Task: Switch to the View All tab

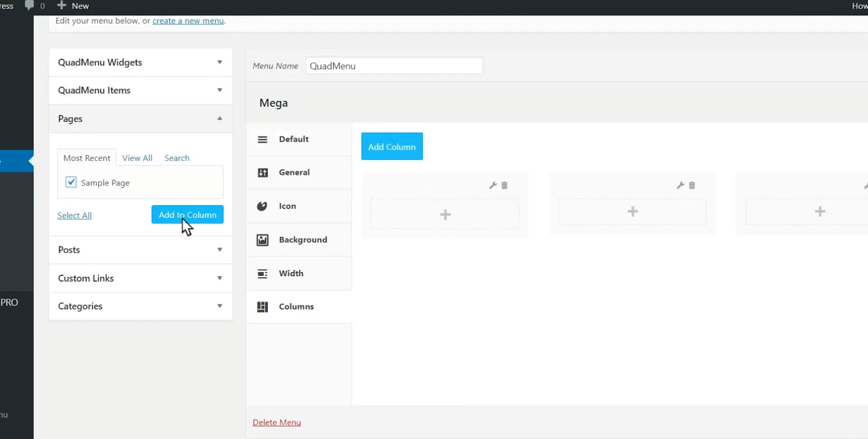Action: pyautogui.click(x=137, y=158)
